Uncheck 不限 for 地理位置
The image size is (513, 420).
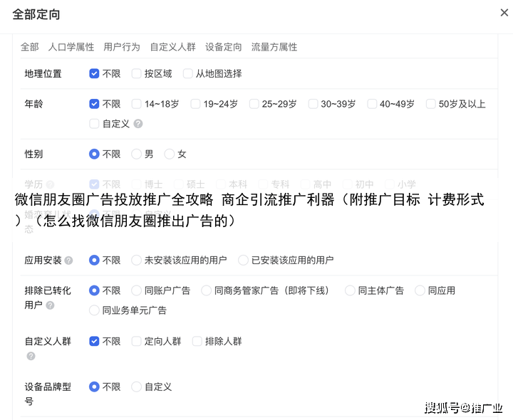(94, 73)
